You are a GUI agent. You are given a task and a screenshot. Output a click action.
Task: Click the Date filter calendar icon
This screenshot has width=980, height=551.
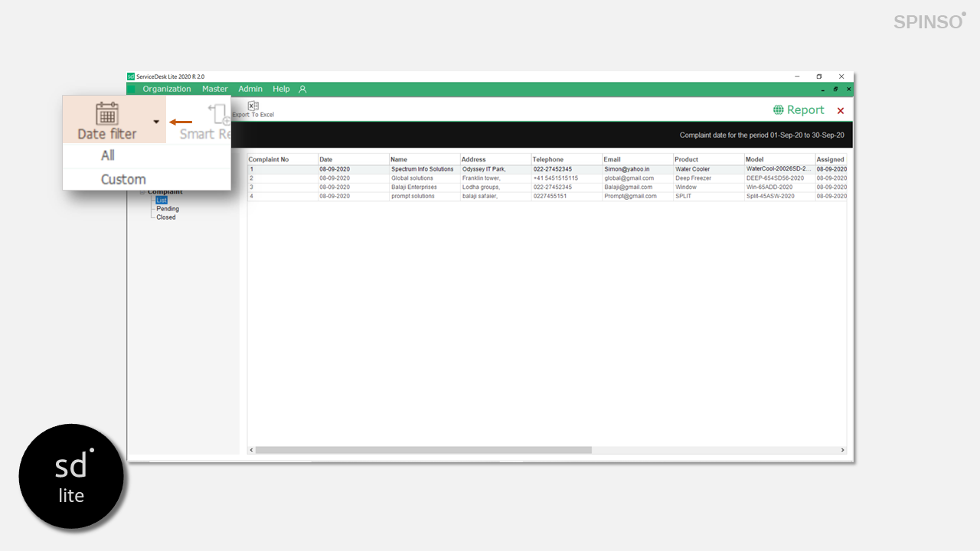(107, 113)
